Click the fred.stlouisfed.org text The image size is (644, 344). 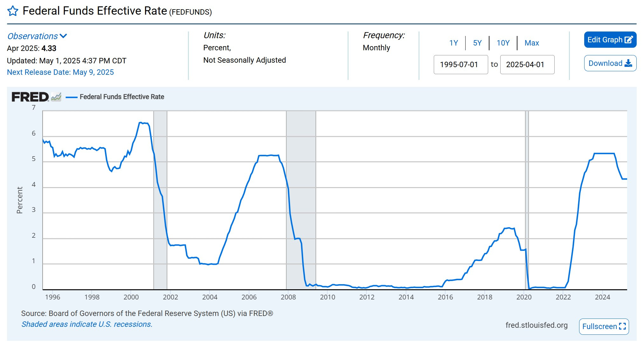point(536,325)
